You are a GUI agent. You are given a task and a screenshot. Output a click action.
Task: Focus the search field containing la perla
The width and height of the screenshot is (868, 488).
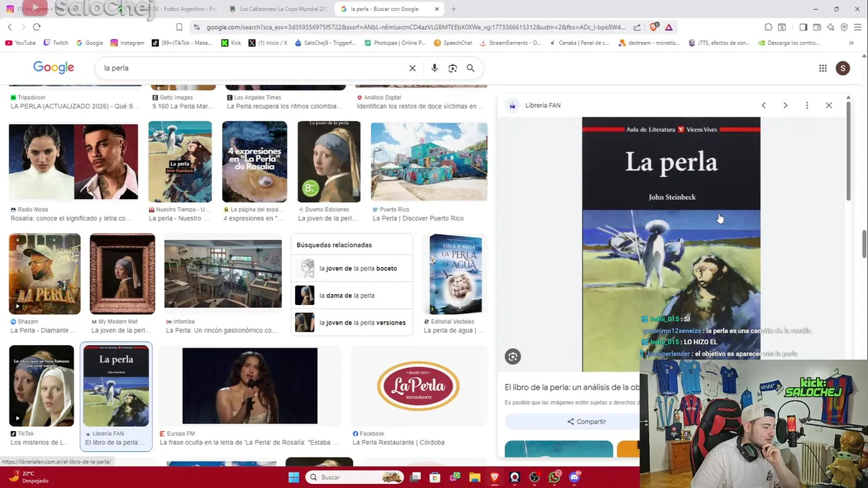pyautogui.click(x=251, y=68)
